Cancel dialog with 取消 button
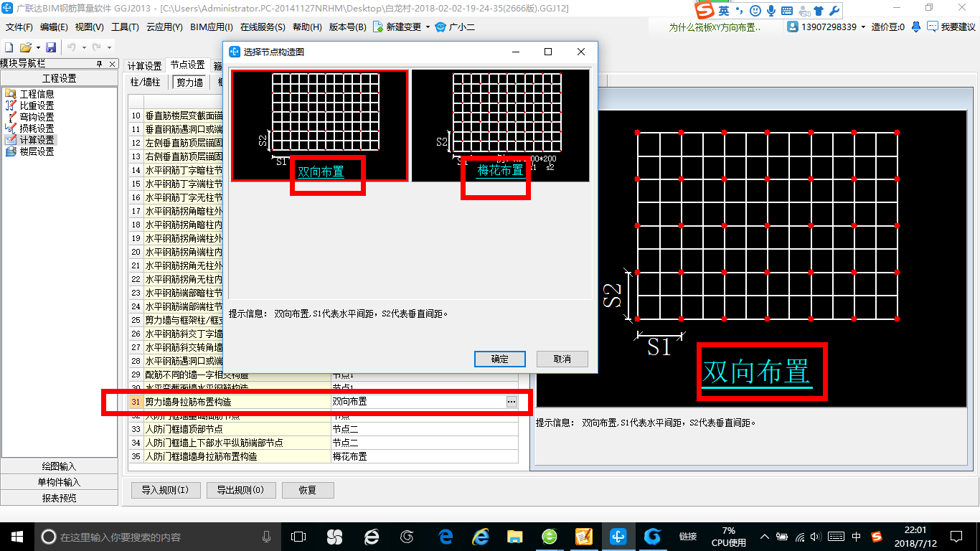This screenshot has height=551, width=980. (x=562, y=359)
